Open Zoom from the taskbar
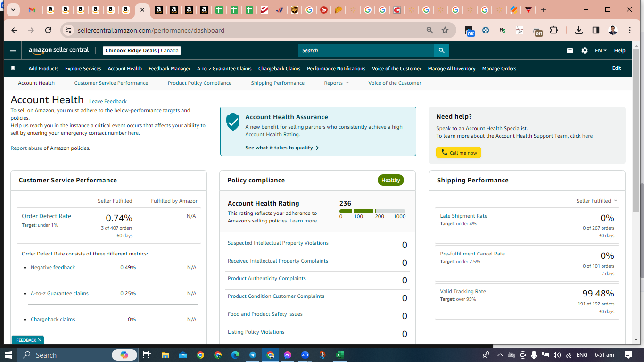This screenshot has width=644, height=362. [x=305, y=355]
